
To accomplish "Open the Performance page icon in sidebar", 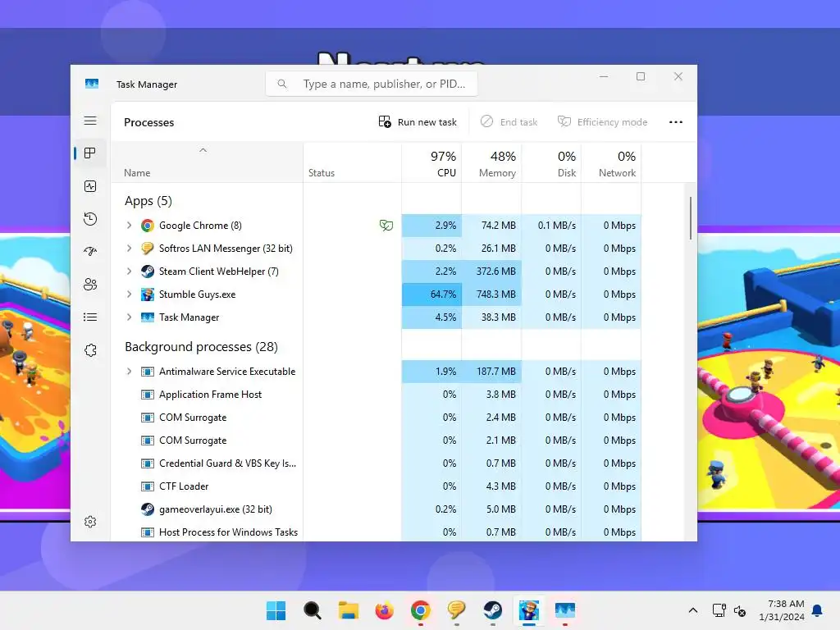I will coord(90,186).
